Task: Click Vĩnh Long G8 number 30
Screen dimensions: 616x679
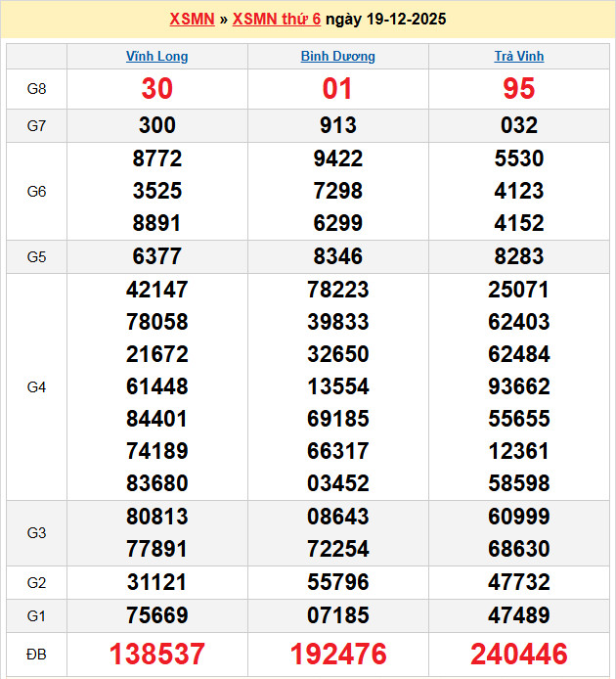Action: click(157, 89)
